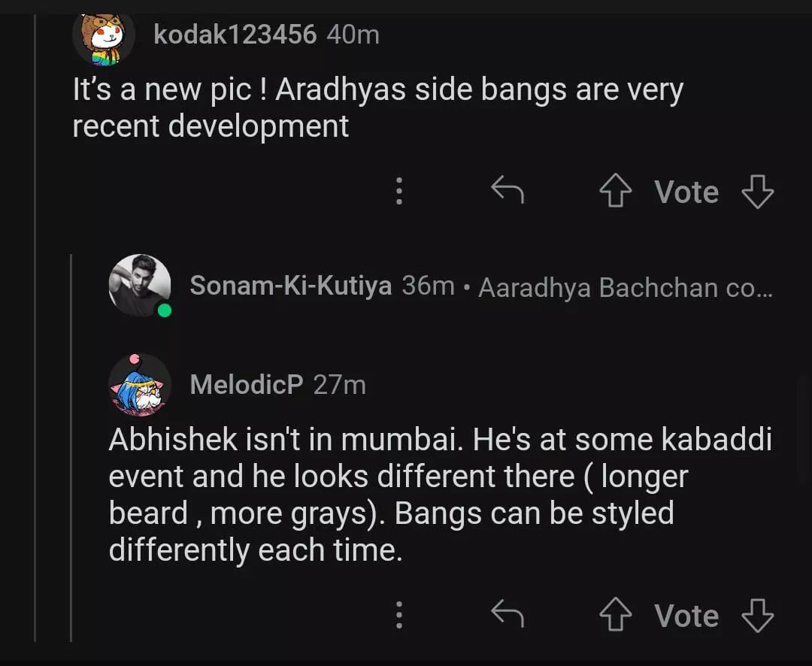Visit MelodicP's profile via the username
Image resolution: width=812 pixels, height=666 pixels.
point(247,385)
